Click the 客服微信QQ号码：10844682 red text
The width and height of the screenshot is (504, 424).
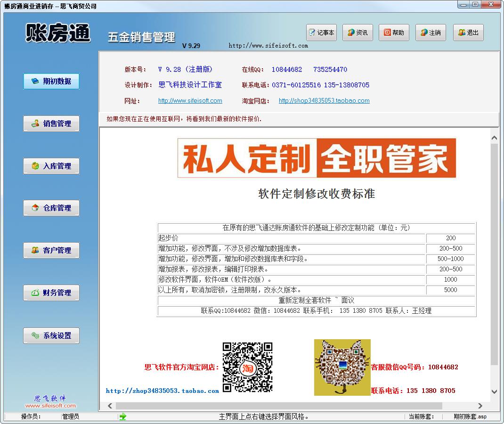[x=415, y=367]
